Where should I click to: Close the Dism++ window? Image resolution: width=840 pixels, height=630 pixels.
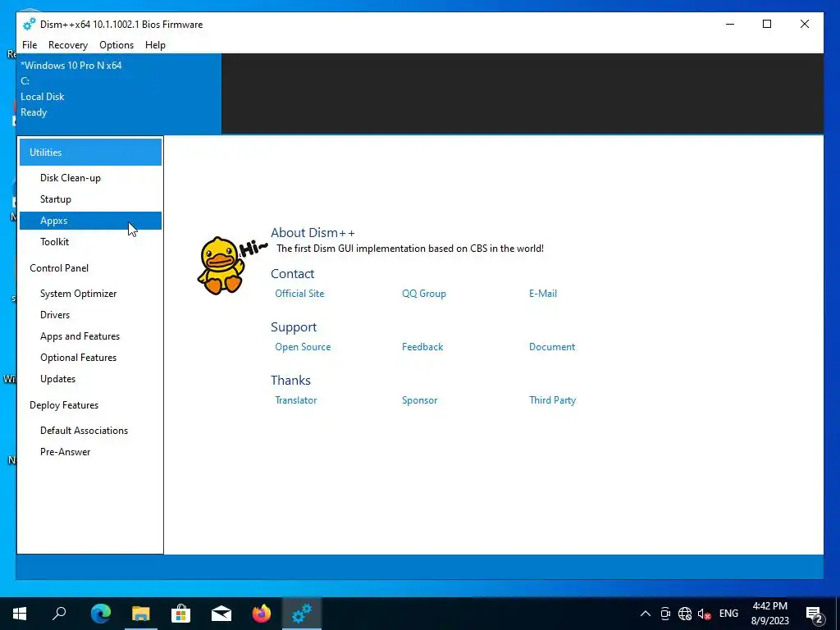(x=804, y=24)
